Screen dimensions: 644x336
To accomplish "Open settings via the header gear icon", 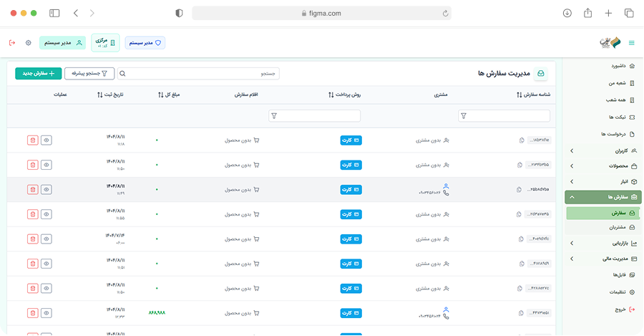I will (x=29, y=43).
